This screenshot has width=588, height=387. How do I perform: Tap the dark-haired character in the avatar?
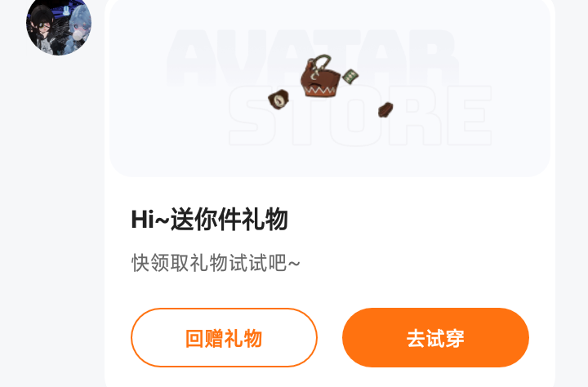tap(43, 28)
